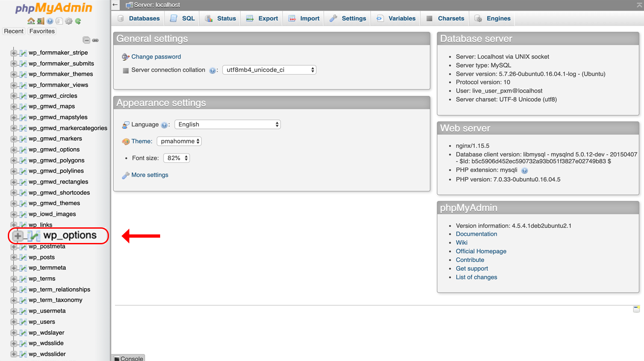The image size is (644, 361).
Task: Open the Get support link
Action: point(472,269)
